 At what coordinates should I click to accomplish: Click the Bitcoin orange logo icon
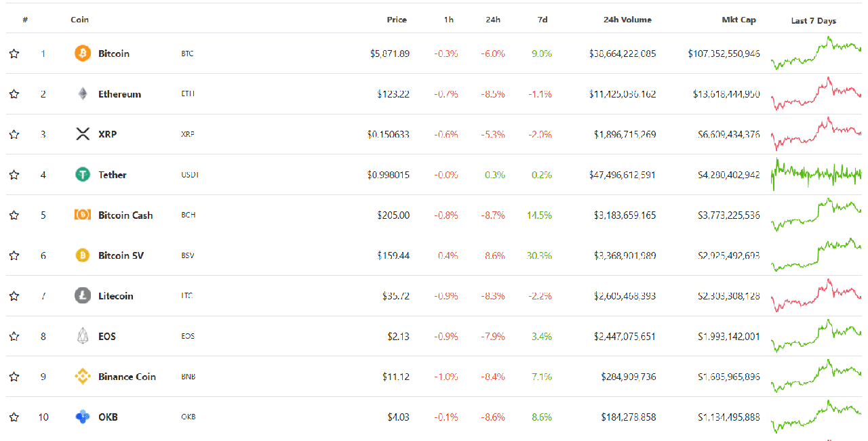(82, 53)
